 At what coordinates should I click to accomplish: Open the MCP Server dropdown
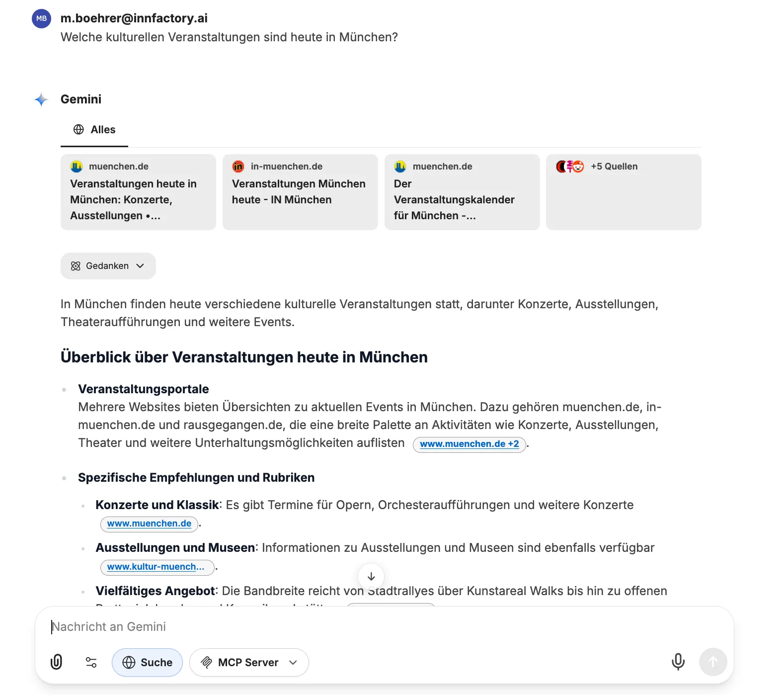click(x=249, y=662)
